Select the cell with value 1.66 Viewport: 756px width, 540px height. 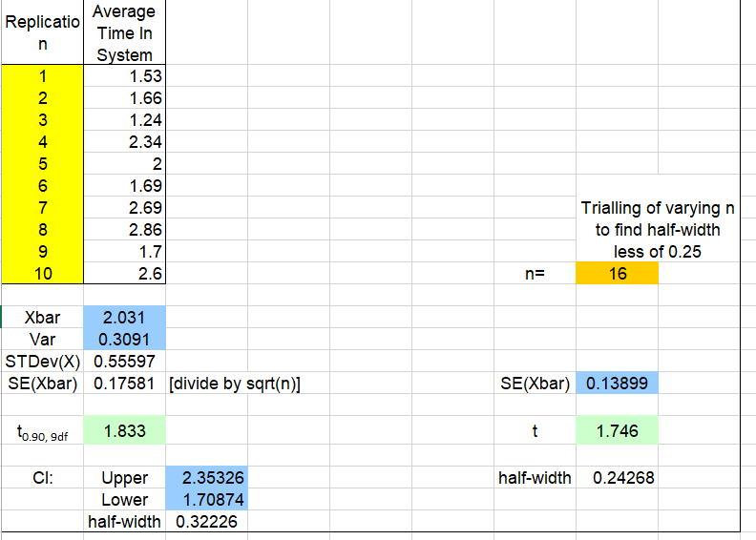click(x=124, y=97)
